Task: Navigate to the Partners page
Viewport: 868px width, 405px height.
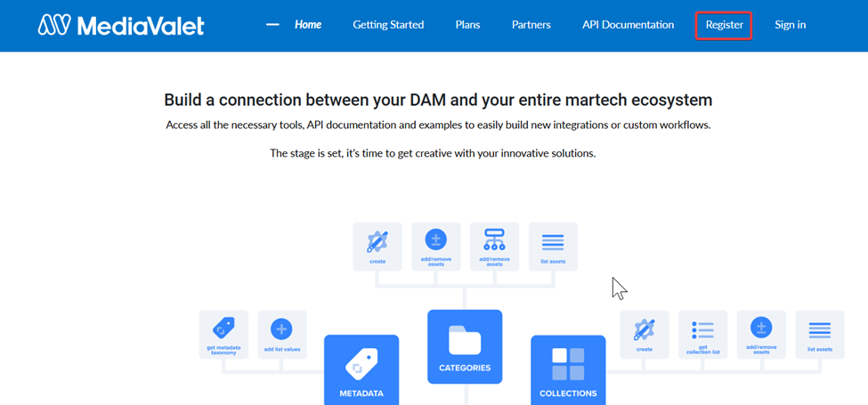Action: click(x=531, y=25)
